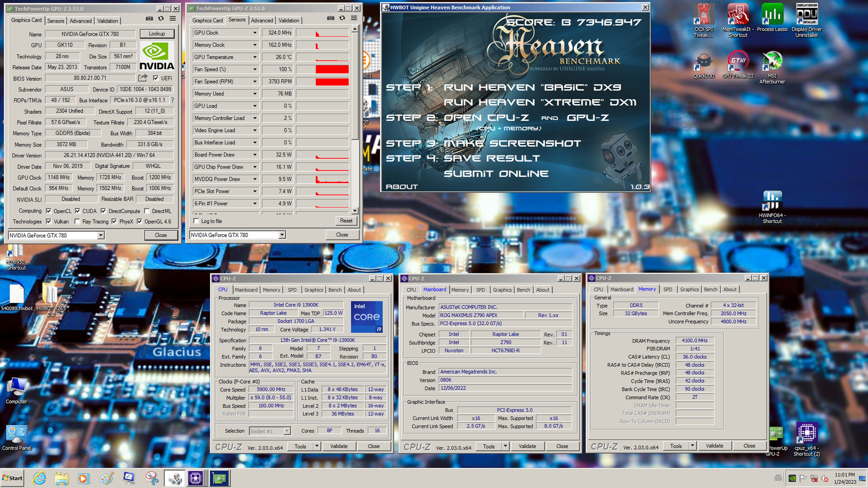
Task: Open GPU Tweak III desktop icon
Action: (x=738, y=65)
